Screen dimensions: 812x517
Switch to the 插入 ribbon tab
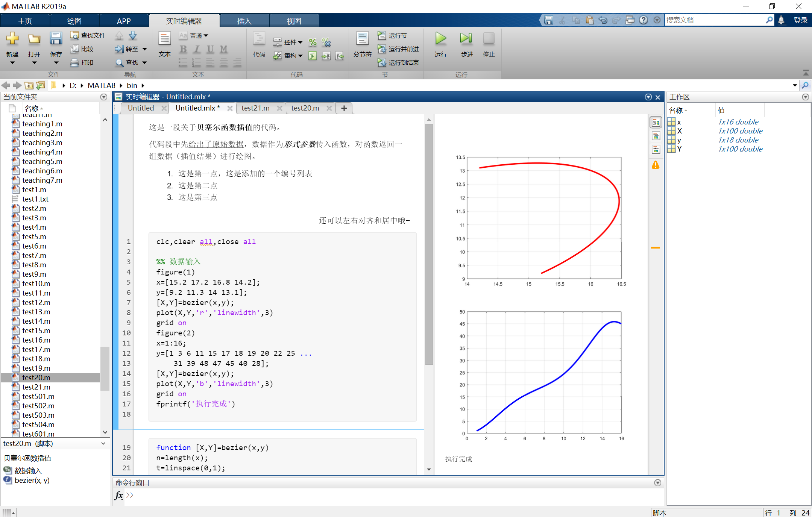tap(244, 21)
